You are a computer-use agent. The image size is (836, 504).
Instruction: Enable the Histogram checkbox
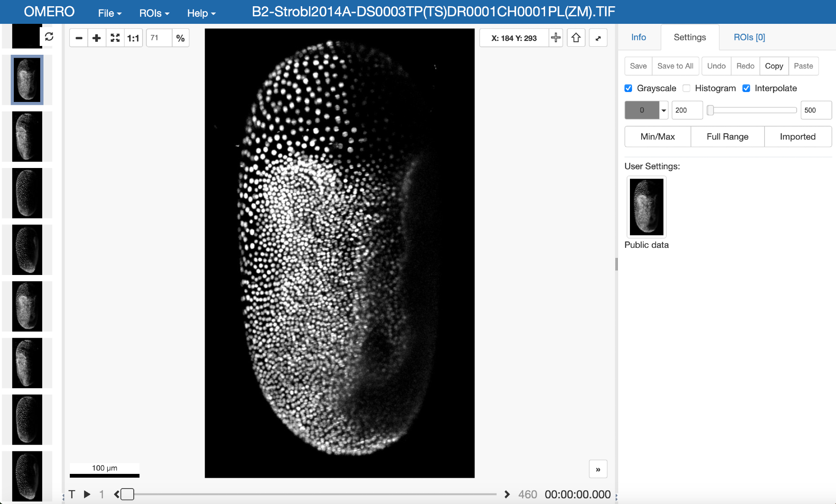pyautogui.click(x=686, y=88)
